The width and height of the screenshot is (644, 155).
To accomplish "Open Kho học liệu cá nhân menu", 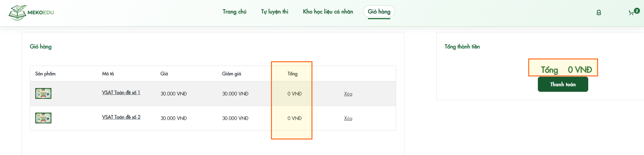I will [x=328, y=12].
